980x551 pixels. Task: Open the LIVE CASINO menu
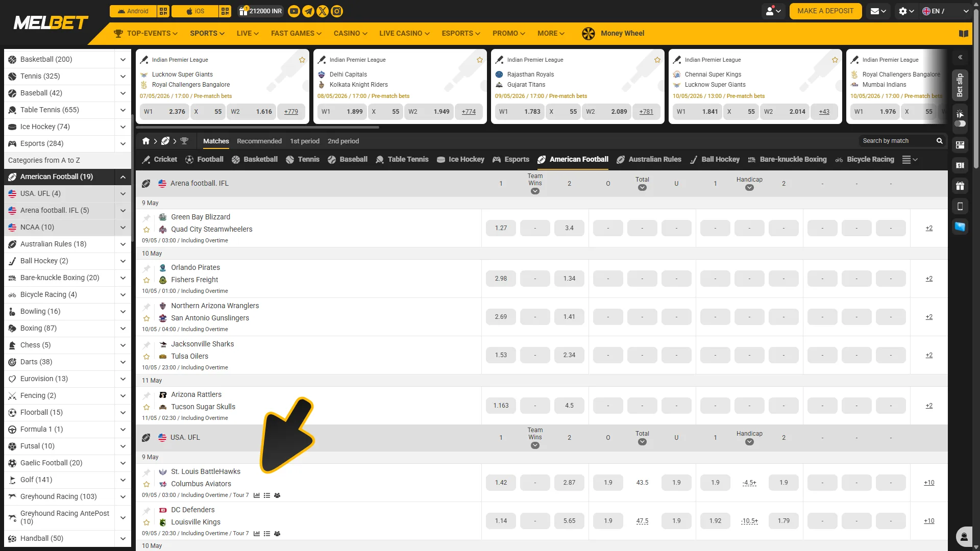pyautogui.click(x=404, y=34)
